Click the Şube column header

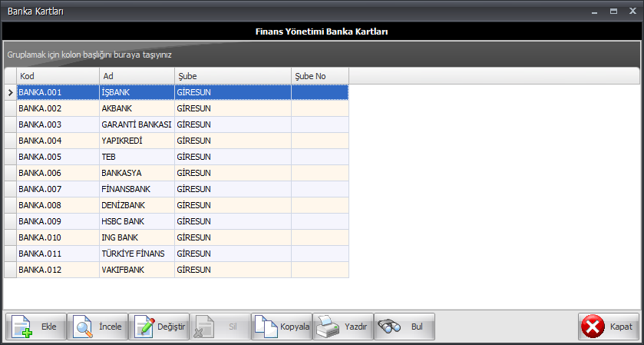pyautogui.click(x=233, y=76)
